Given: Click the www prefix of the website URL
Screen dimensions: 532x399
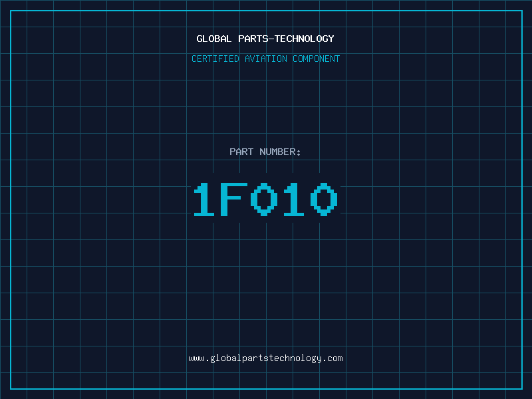Looking at the screenshot, I should (196, 358).
